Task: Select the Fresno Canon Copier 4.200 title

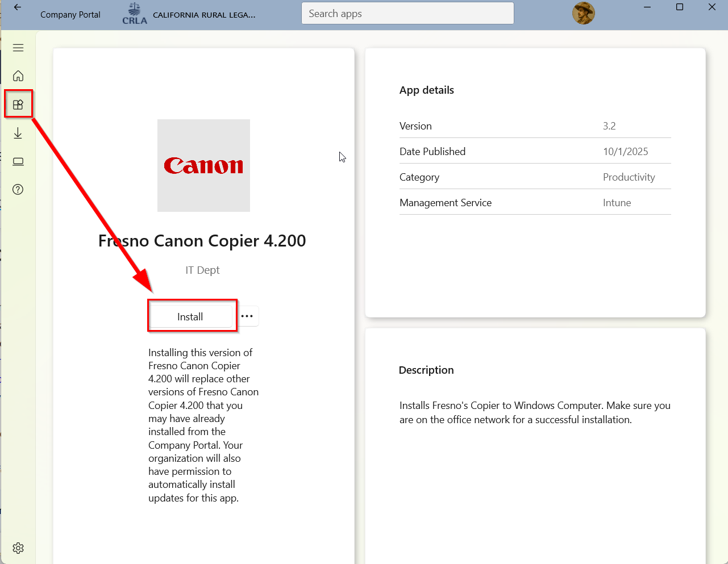Action: [x=202, y=241]
